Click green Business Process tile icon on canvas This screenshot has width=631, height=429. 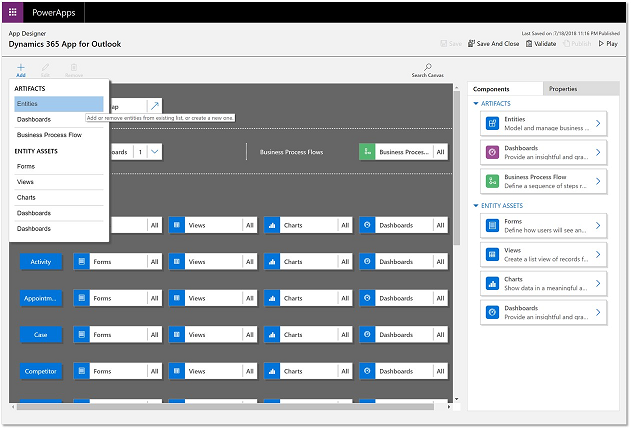tap(367, 152)
